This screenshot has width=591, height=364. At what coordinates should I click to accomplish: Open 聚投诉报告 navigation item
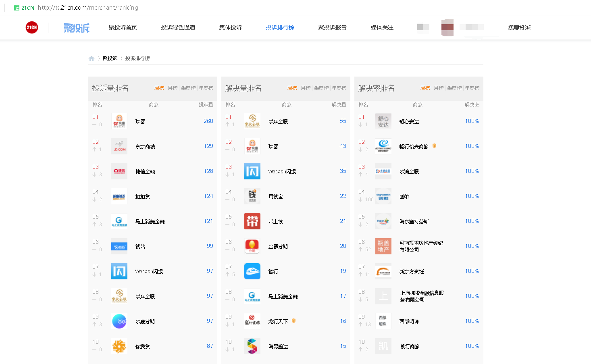[x=332, y=27]
